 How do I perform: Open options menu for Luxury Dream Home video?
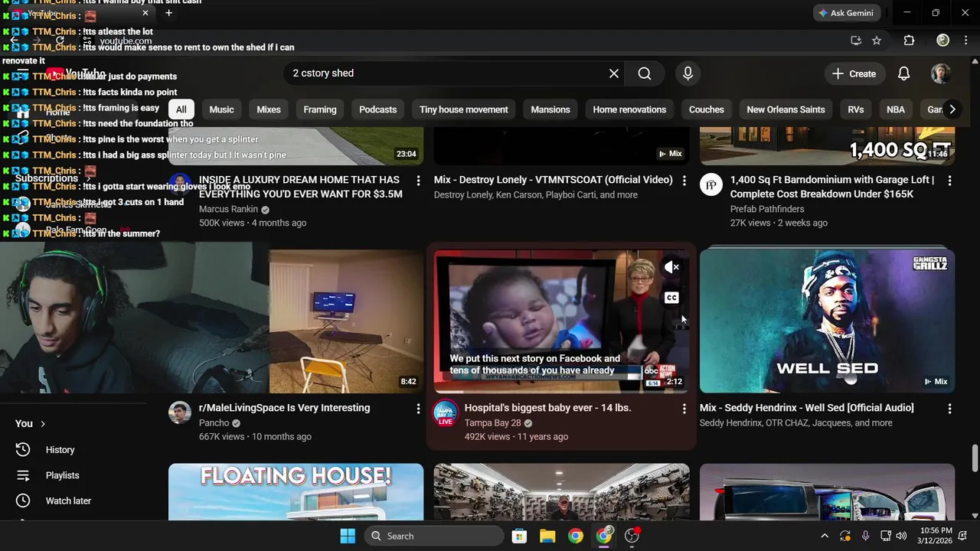[x=418, y=181]
